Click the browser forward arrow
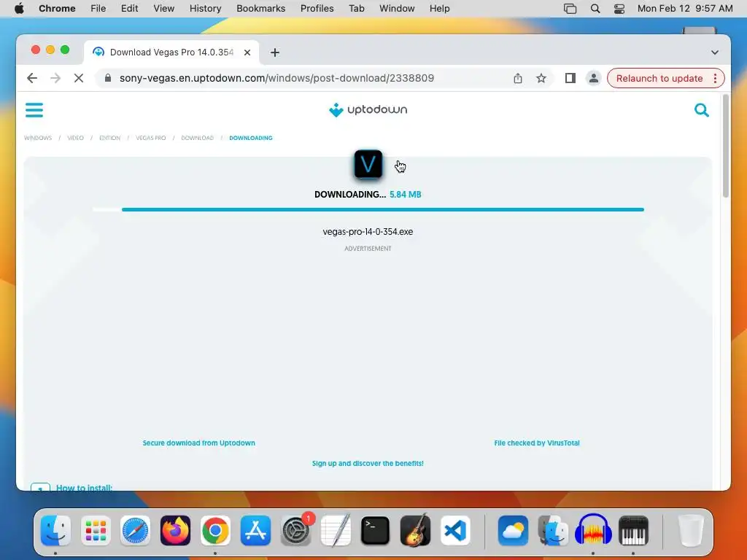This screenshot has width=747, height=560. click(x=55, y=78)
